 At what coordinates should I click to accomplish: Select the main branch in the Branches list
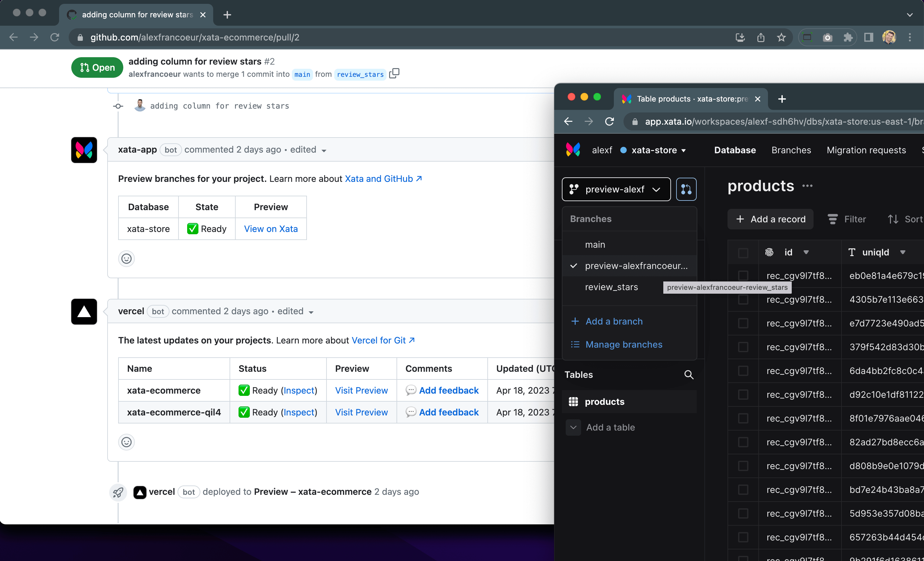[630, 245]
